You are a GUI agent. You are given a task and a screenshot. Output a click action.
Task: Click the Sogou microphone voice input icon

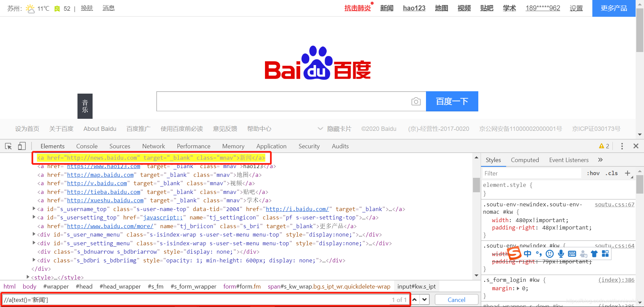(561, 254)
